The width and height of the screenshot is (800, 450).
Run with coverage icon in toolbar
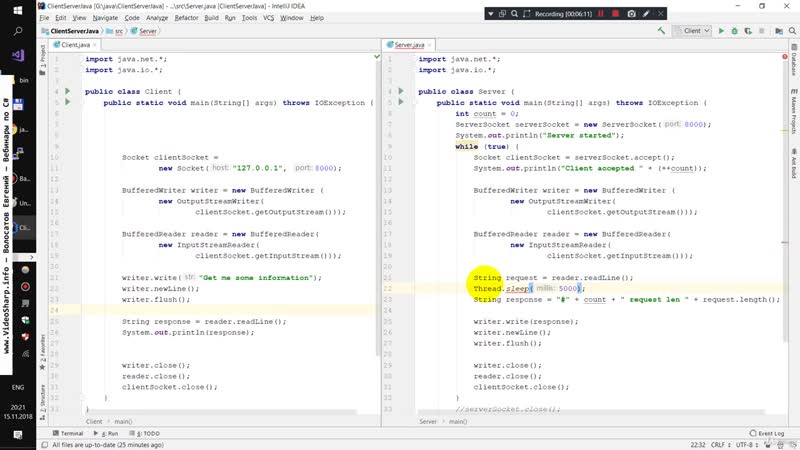(748, 31)
